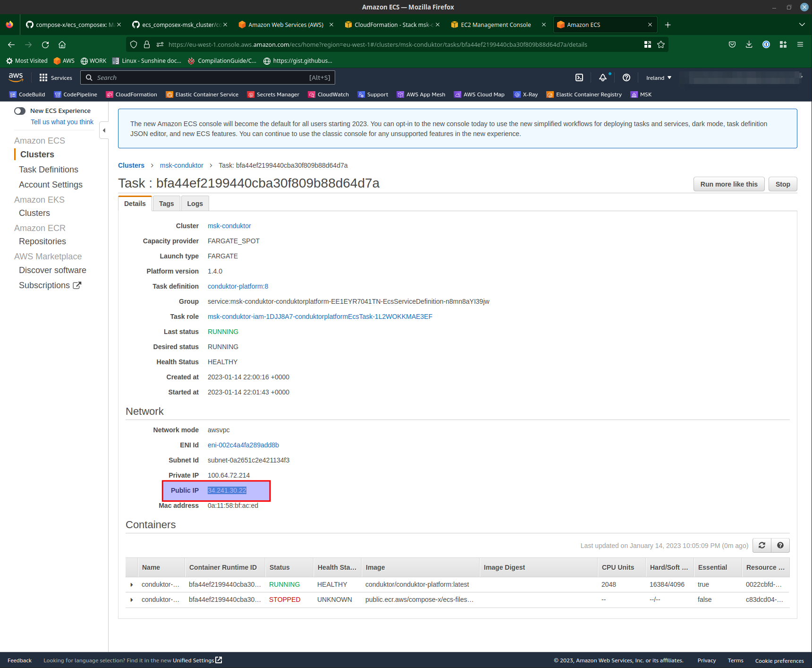Open Firefox downloads panel
This screenshot has height=668, width=812.
[749, 44]
